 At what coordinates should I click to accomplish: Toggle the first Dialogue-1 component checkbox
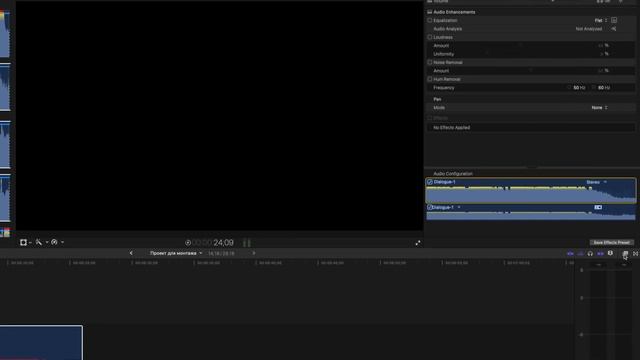click(429, 182)
